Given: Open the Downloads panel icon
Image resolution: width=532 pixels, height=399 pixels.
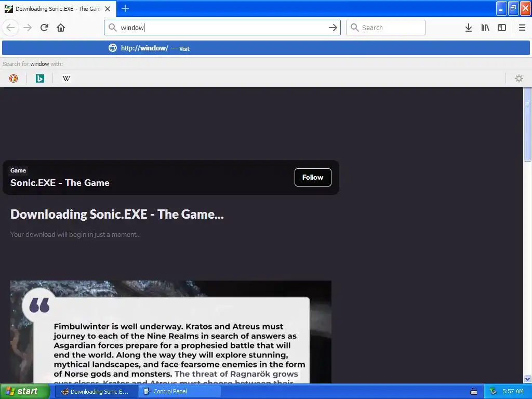Looking at the screenshot, I should click(x=469, y=28).
